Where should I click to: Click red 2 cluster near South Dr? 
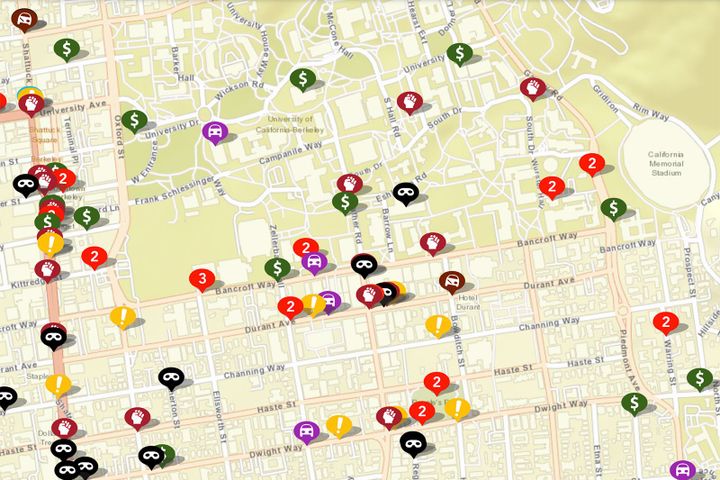(x=552, y=187)
